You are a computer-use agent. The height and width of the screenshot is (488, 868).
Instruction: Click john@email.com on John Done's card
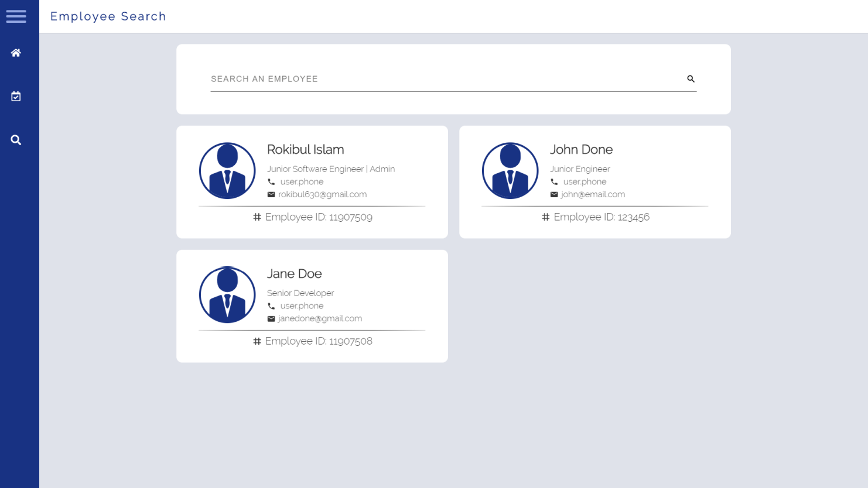(593, 194)
